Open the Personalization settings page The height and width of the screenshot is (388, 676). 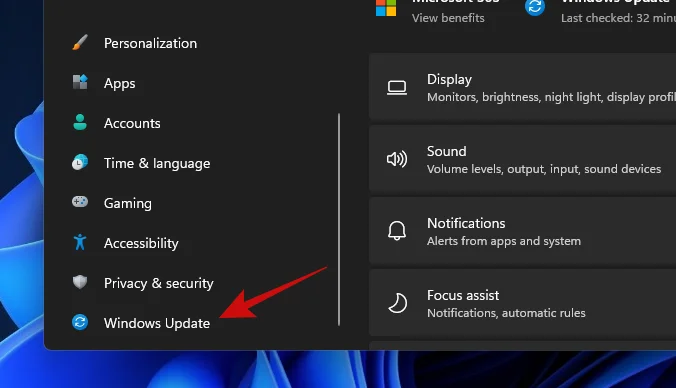tap(150, 43)
